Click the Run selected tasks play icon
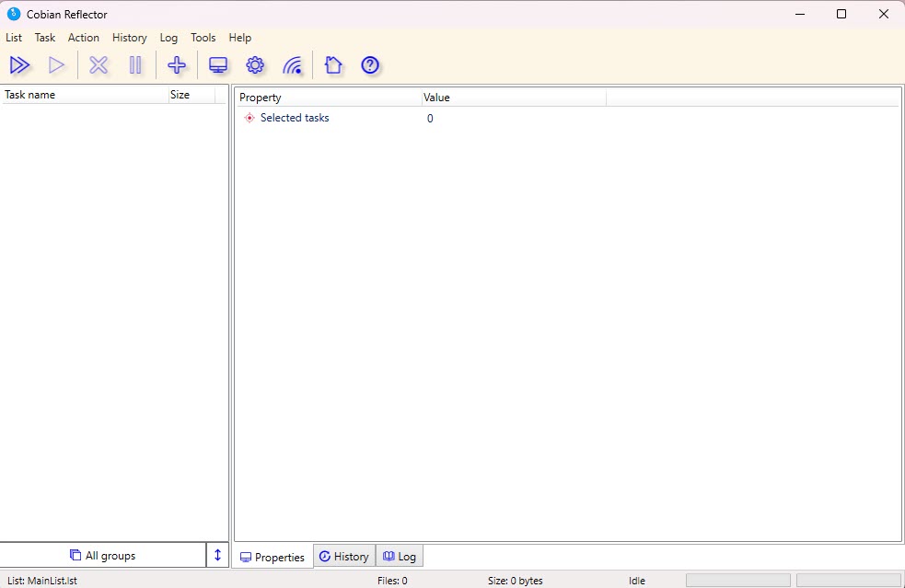Viewport: 905px width, 588px height. point(56,65)
